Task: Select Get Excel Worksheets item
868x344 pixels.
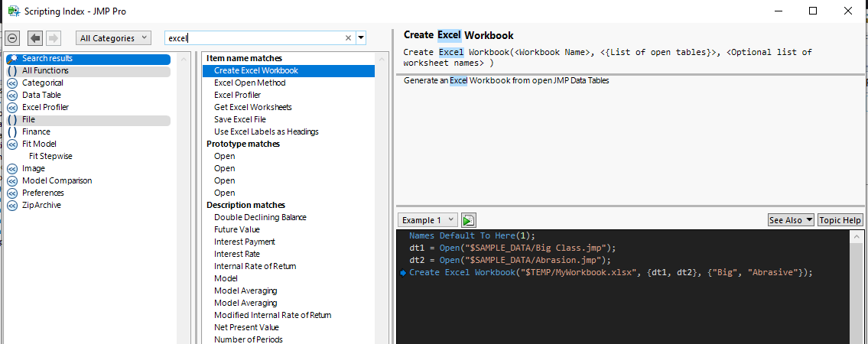Action: (252, 107)
